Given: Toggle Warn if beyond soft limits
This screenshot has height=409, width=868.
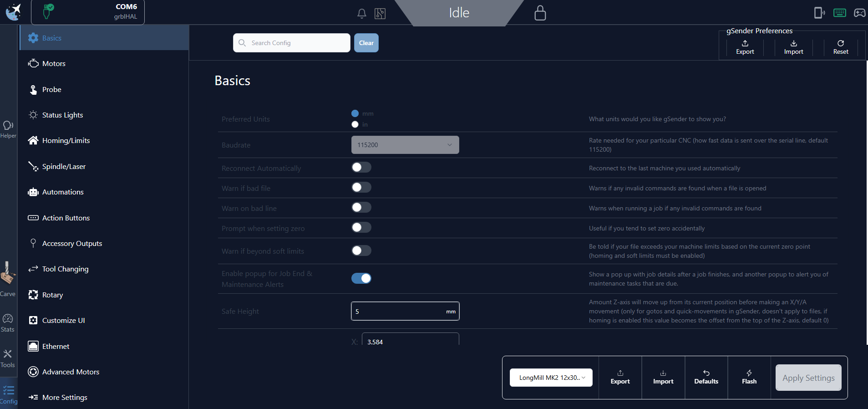Looking at the screenshot, I should coord(361,251).
